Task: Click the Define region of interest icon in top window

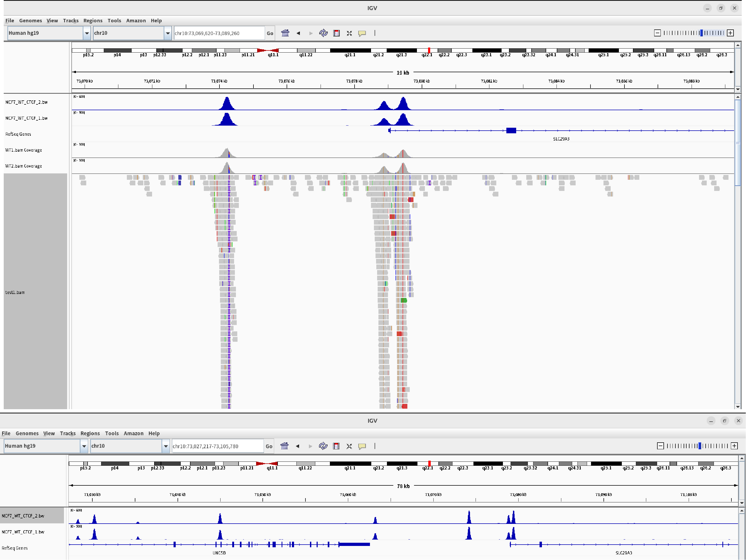Action: (x=336, y=33)
